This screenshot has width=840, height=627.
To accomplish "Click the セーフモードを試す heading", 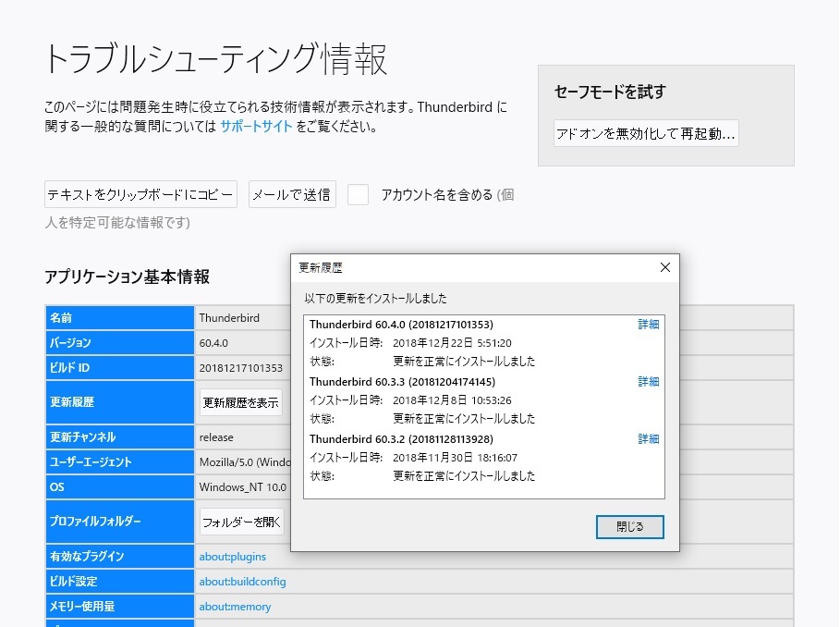I will (610, 92).
